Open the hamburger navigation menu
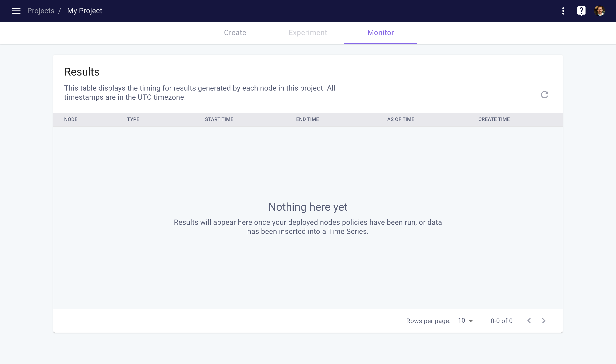The image size is (616, 364). pos(16,11)
